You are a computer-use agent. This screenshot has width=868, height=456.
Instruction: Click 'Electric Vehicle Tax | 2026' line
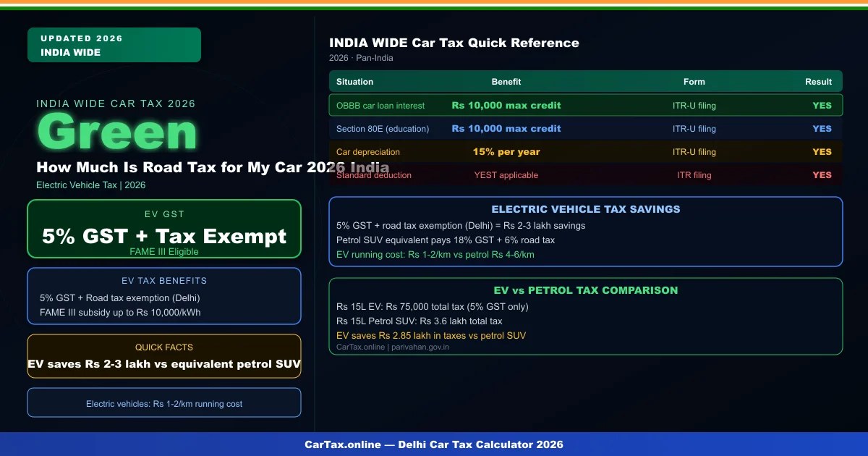[91, 185]
